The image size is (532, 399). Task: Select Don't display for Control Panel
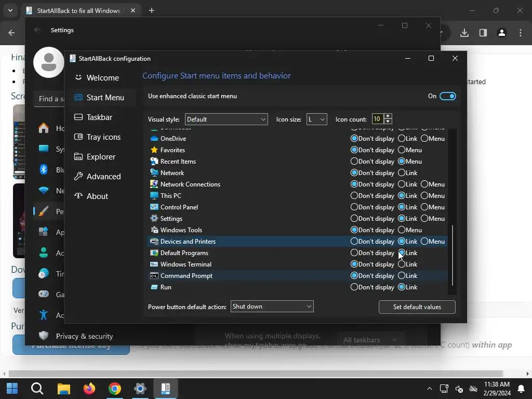pyautogui.click(x=354, y=207)
